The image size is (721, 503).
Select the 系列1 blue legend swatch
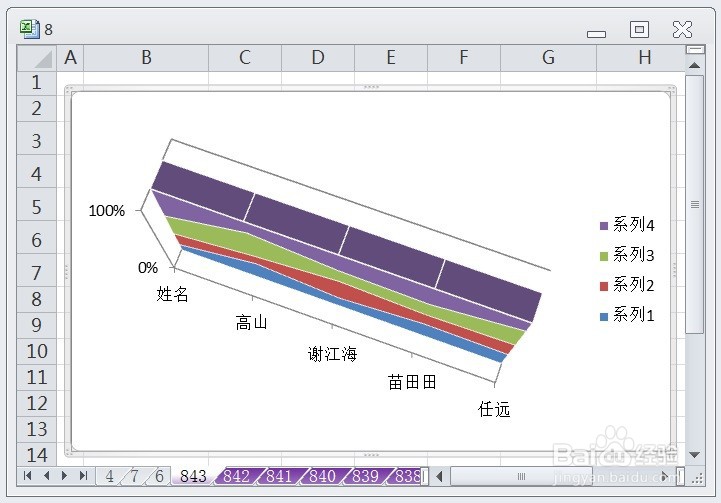coord(604,316)
